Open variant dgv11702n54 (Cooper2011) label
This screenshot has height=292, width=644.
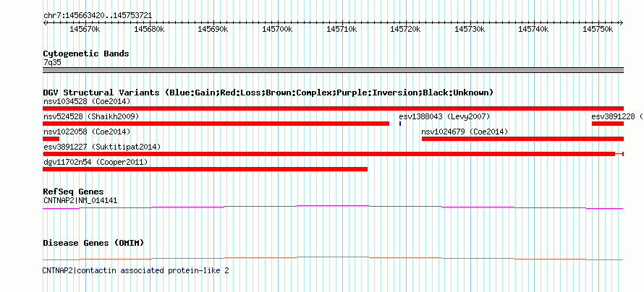click(x=96, y=163)
